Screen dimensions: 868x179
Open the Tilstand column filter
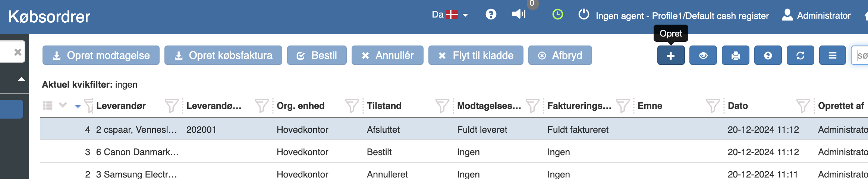click(x=442, y=106)
